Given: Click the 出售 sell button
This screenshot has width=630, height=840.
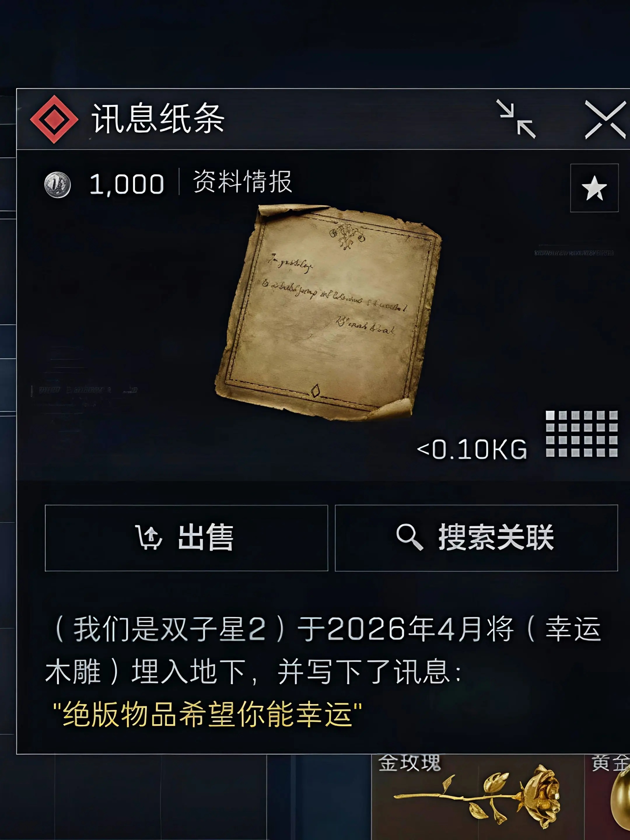Looking at the screenshot, I should point(186,538).
